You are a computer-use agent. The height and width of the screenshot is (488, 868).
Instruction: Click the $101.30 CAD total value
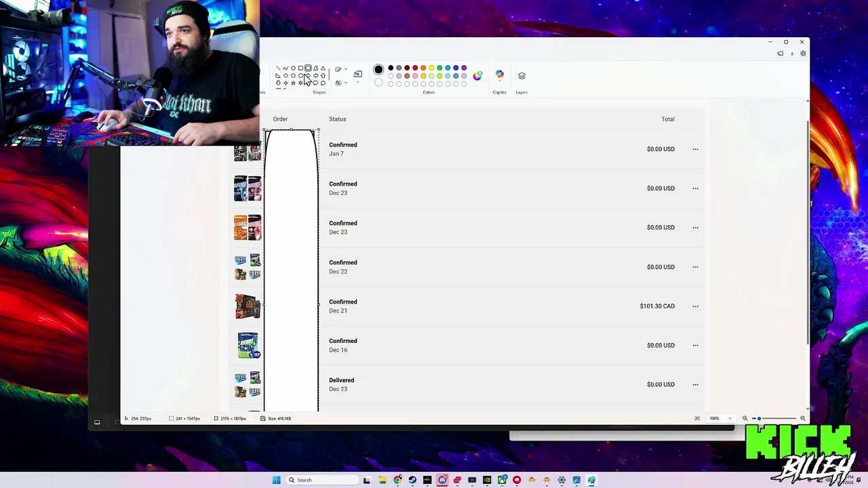click(657, 306)
